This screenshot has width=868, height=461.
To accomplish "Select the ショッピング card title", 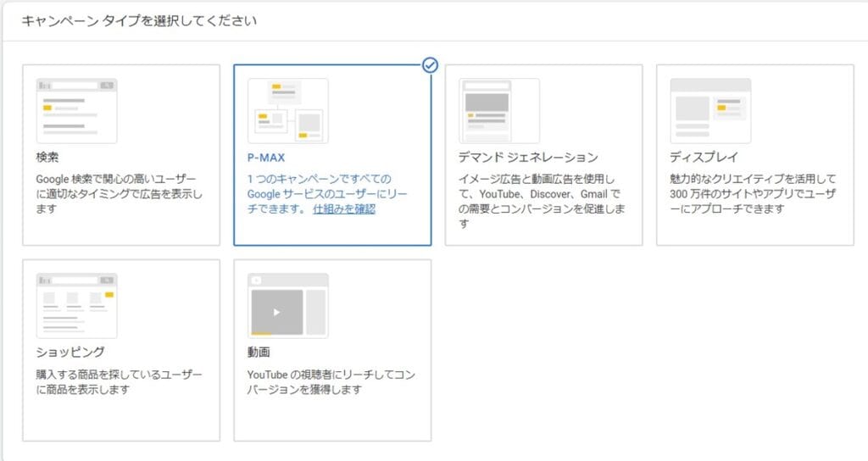I will [x=70, y=352].
